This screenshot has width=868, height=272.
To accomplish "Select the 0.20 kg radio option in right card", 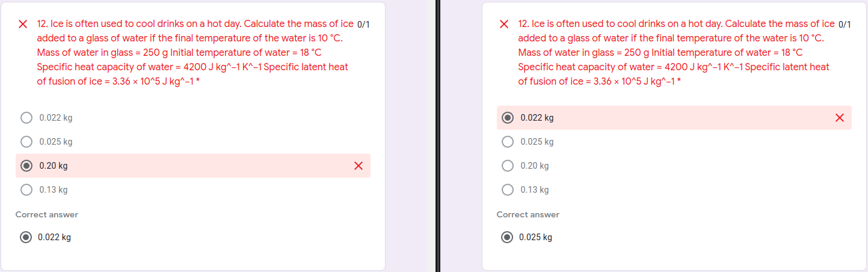I will [508, 166].
